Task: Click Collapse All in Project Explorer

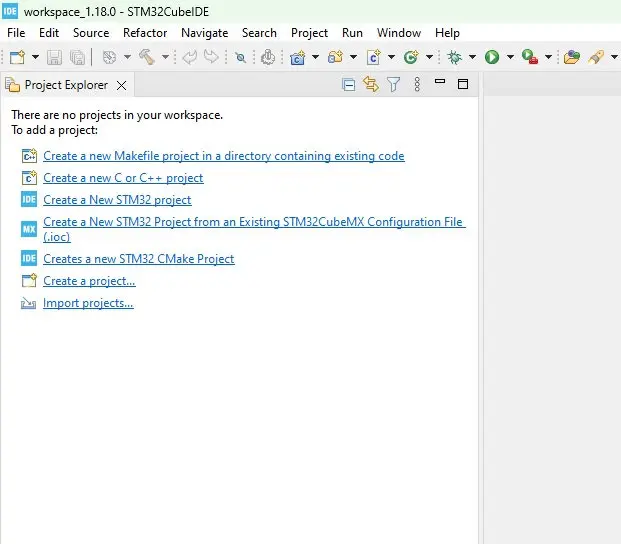Action: pyautogui.click(x=349, y=85)
